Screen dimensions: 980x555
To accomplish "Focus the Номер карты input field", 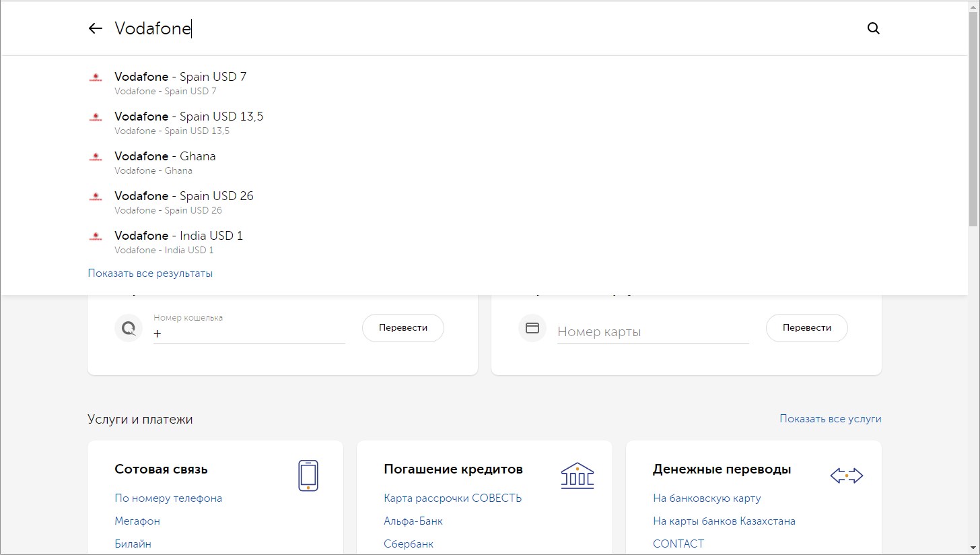I will [652, 332].
